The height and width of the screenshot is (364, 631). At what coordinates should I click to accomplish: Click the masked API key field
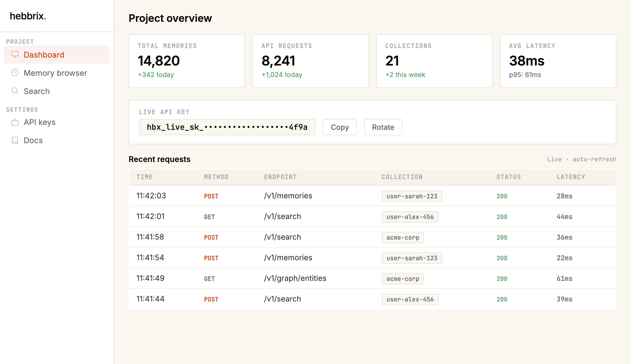tap(227, 127)
